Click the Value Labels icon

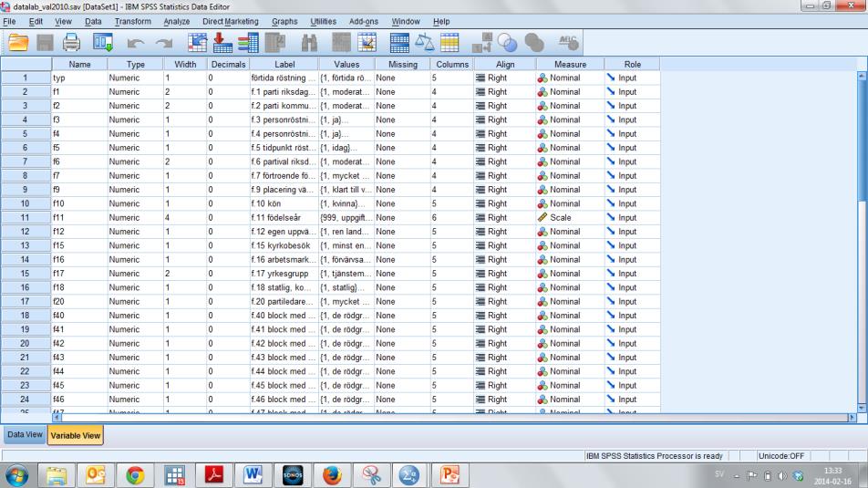tap(481, 43)
